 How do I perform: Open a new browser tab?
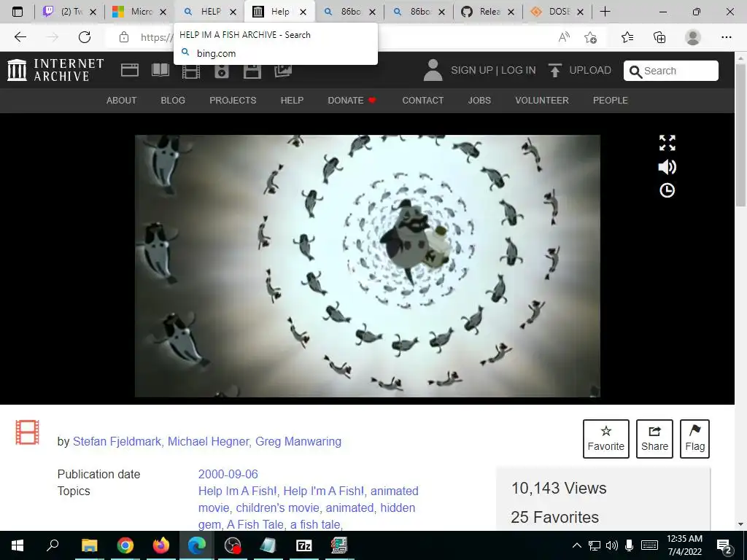pos(605,12)
